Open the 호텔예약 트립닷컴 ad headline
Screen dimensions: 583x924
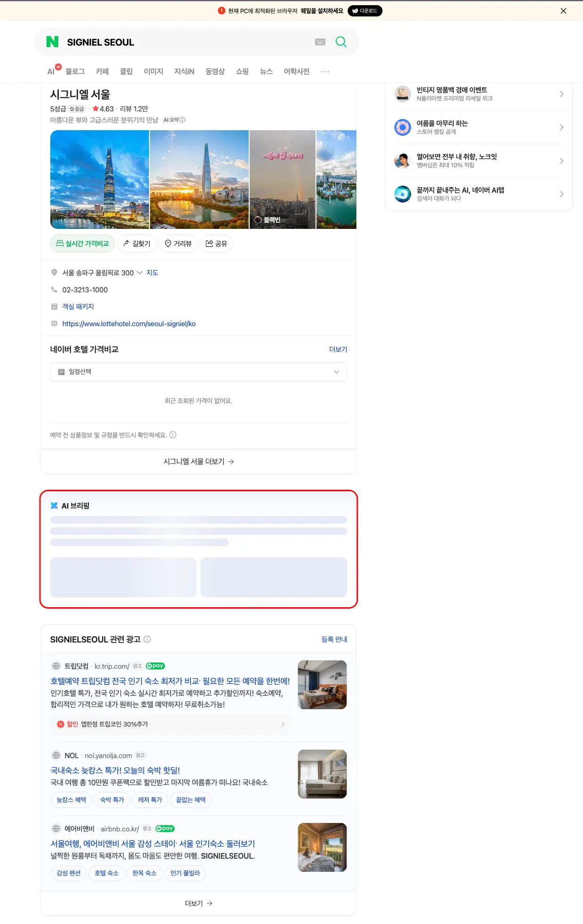click(170, 681)
